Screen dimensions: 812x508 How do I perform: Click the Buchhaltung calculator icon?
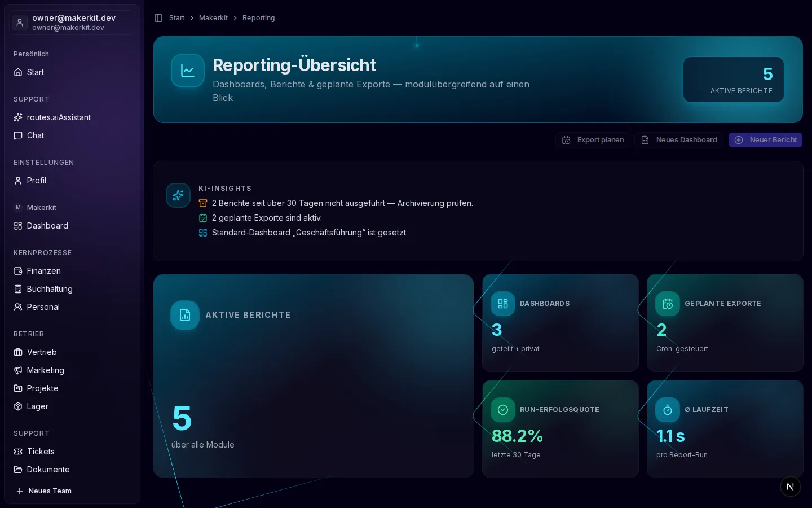[18, 289]
